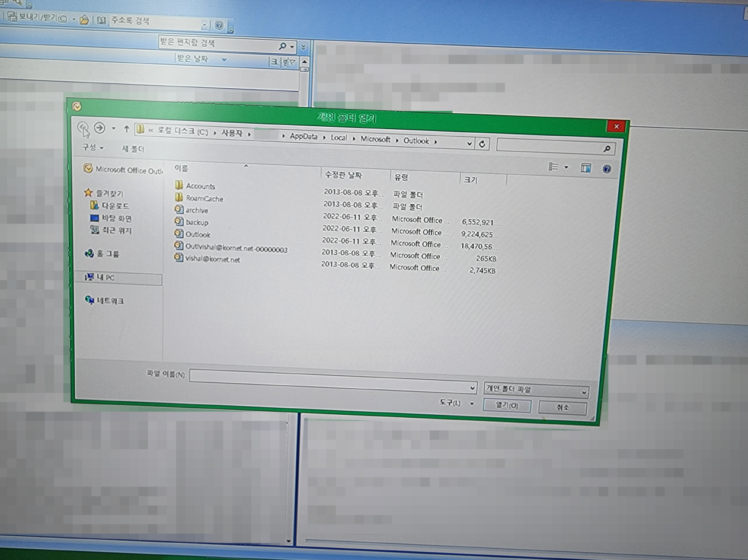Click the 새 폴더 button
Viewport: 748px width, 560px height.
133,149
